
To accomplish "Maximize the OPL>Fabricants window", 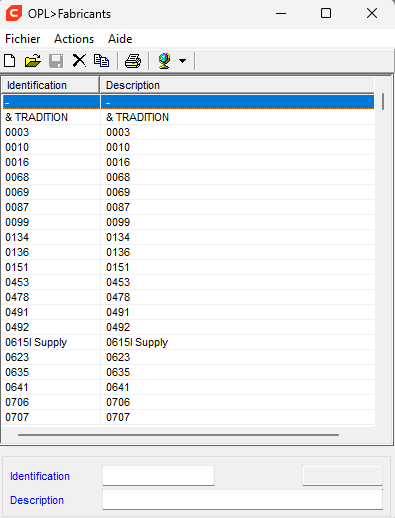I will (x=326, y=13).
